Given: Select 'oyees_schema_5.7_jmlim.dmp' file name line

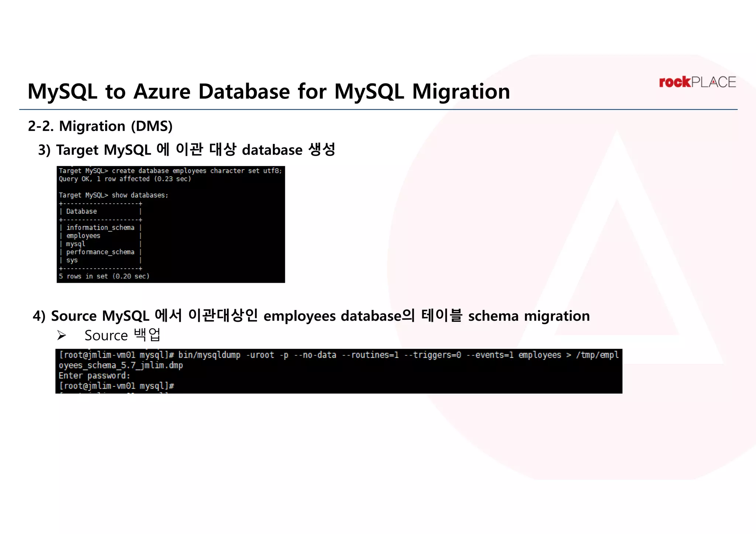Looking at the screenshot, I should click(121, 365).
